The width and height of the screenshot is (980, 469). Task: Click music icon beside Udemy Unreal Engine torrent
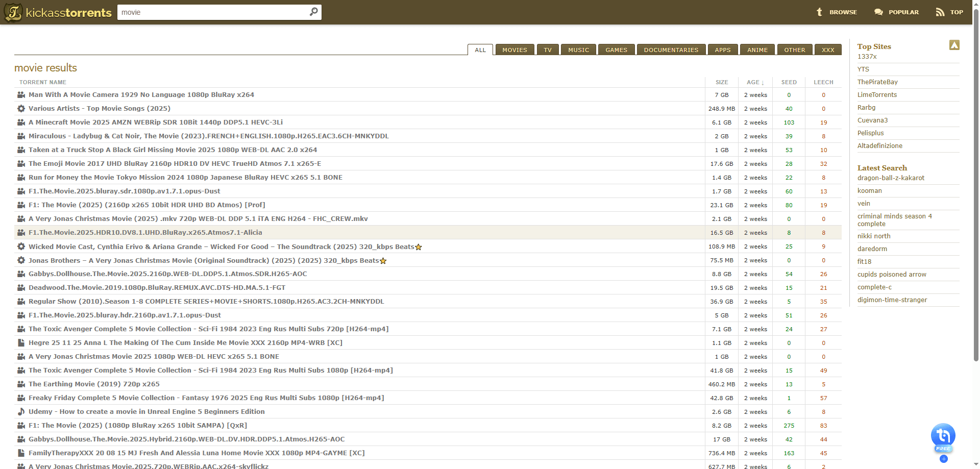point(21,412)
